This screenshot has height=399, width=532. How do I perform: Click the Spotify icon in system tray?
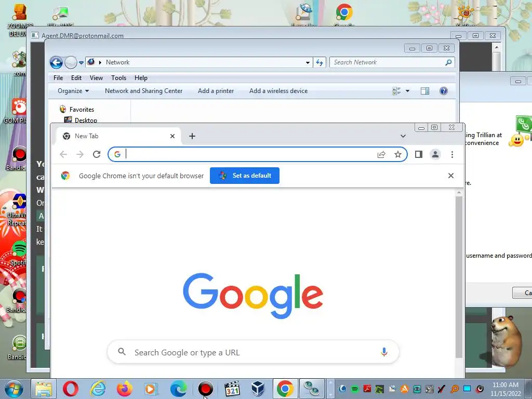click(x=354, y=389)
